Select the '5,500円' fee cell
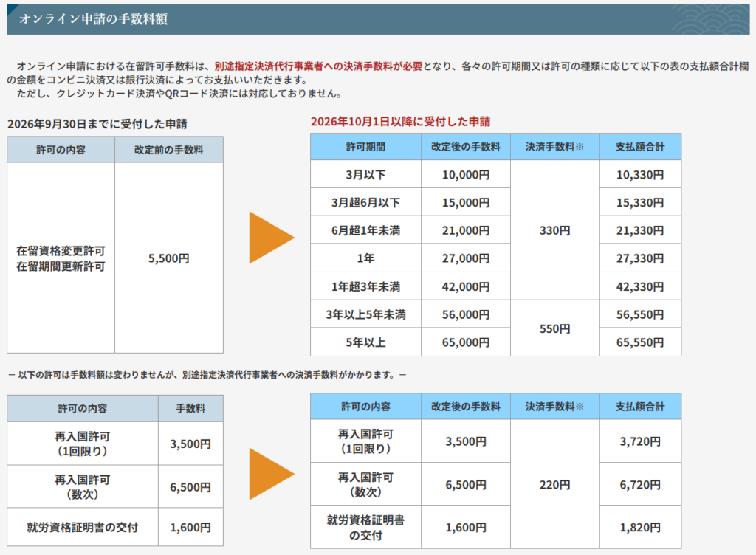The height and width of the screenshot is (555, 756). pos(169,258)
